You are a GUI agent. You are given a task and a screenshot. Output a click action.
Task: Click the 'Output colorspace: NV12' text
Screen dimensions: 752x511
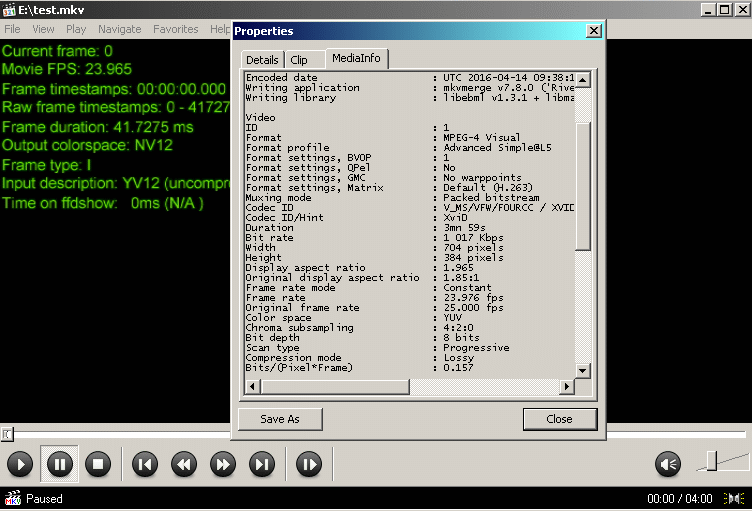[x=87, y=145]
